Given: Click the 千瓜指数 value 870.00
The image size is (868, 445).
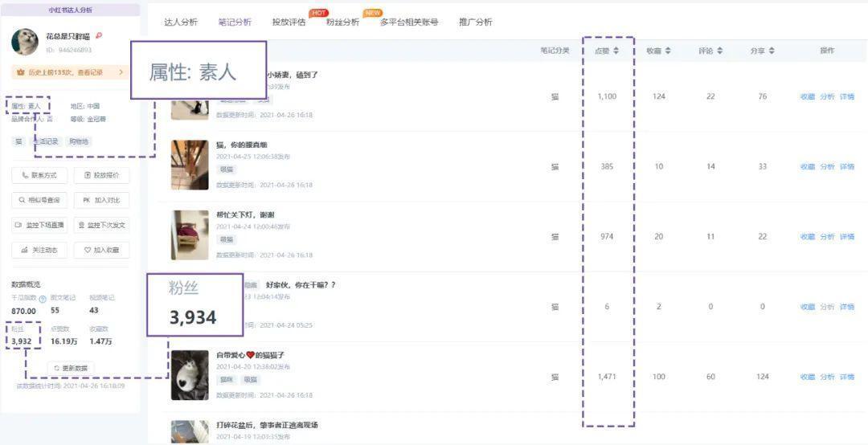Looking at the screenshot, I should [24, 311].
